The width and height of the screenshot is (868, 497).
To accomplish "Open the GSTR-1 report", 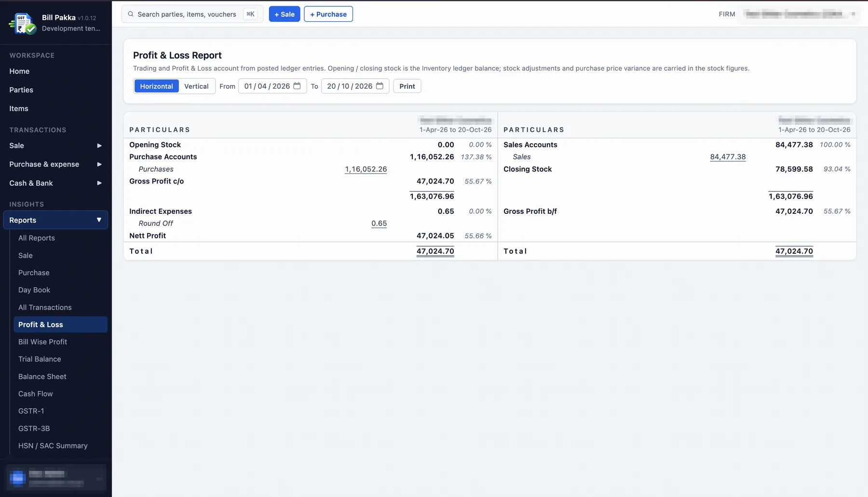I will pyautogui.click(x=60, y=411).
